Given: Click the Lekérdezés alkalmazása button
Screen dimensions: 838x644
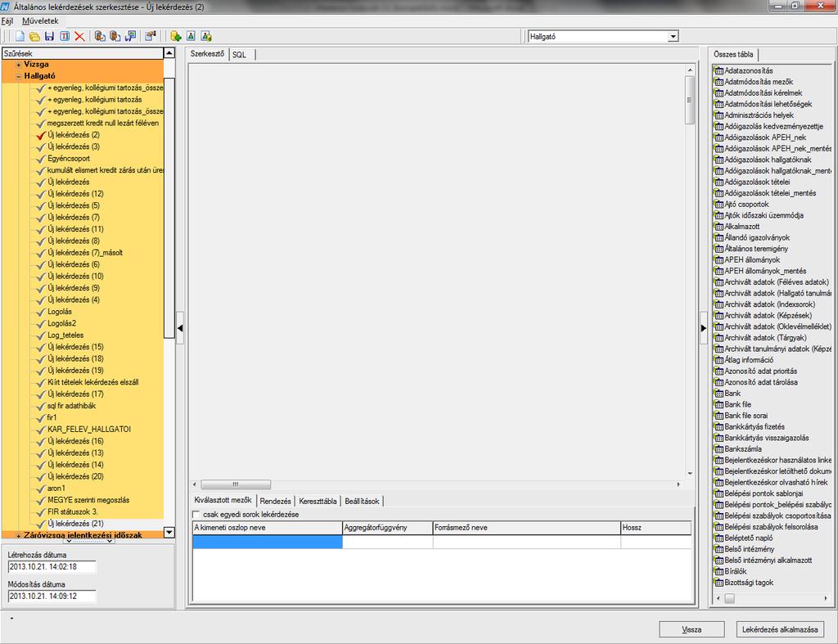Looking at the screenshot, I should coord(780,629).
